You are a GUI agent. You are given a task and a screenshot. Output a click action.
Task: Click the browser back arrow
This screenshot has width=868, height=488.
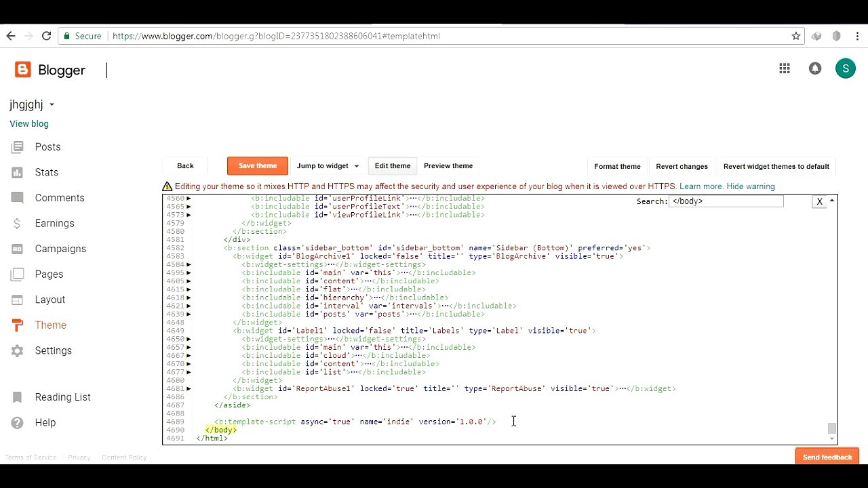(11, 36)
